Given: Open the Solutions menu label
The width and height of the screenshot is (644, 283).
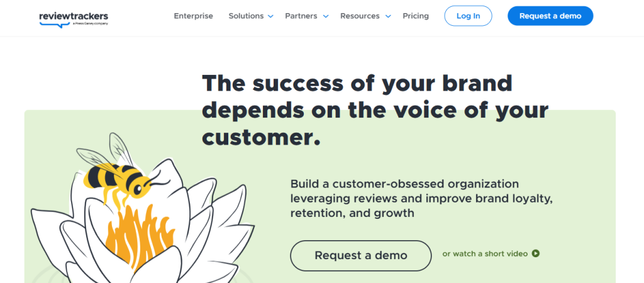Looking at the screenshot, I should 246,16.
